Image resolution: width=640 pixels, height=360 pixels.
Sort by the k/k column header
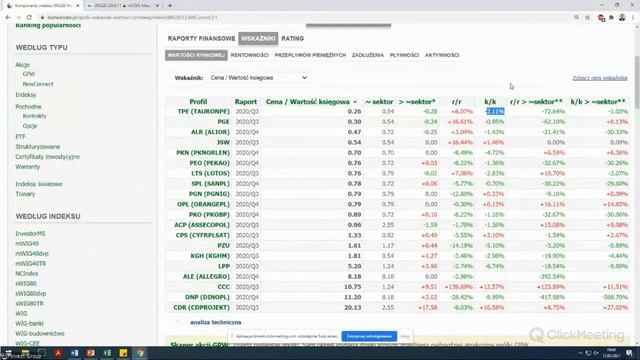pyautogui.click(x=490, y=102)
